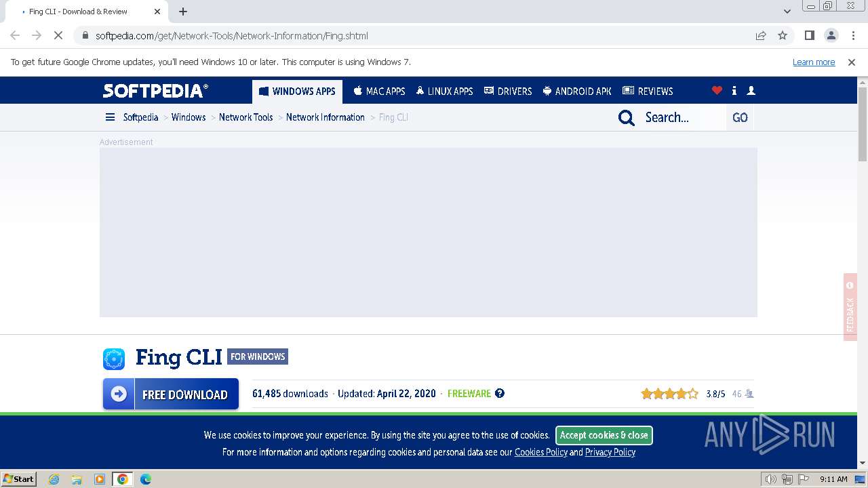Open a new tab with plus button
Screen dimensions: 868x488
[183, 12]
